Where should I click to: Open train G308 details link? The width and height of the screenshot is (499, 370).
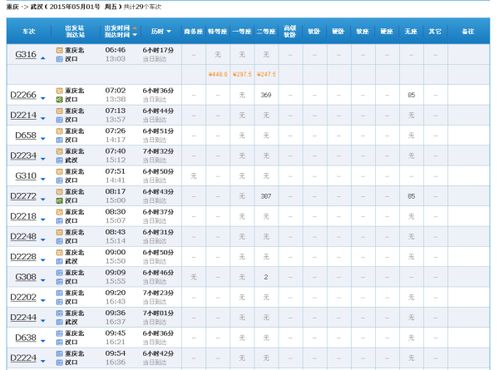(26, 277)
